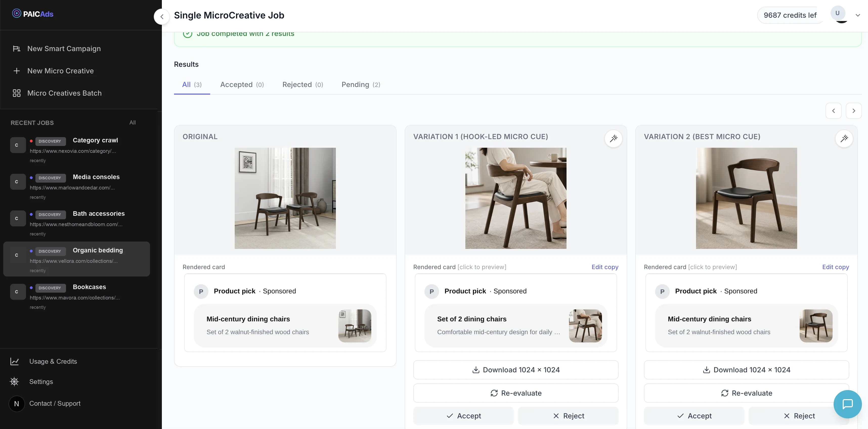Click Edit copy on Variation 1
The width and height of the screenshot is (868, 429).
tap(605, 267)
